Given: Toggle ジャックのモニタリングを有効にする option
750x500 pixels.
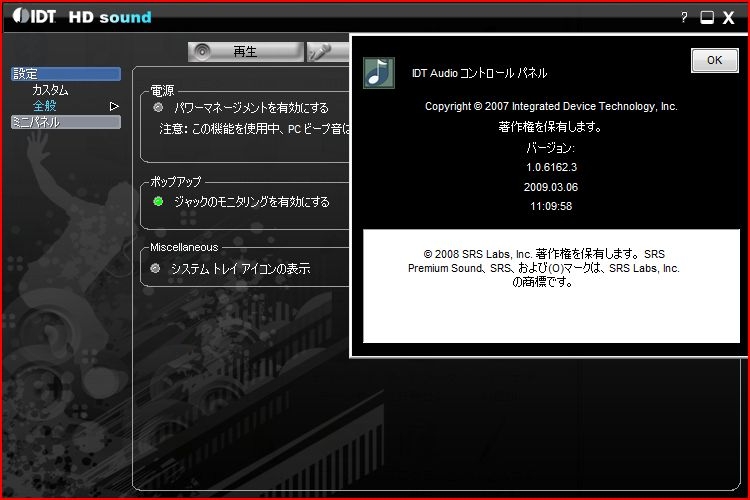Looking at the screenshot, I should pyautogui.click(x=158, y=201).
